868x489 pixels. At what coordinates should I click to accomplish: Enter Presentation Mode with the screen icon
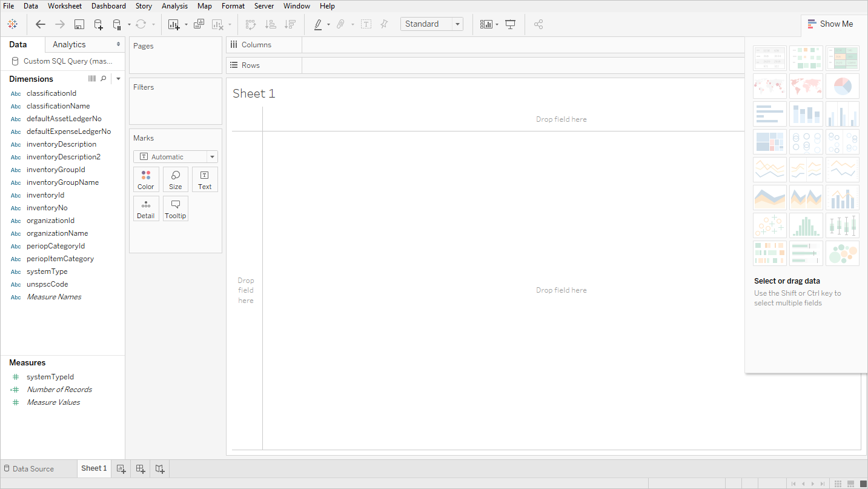pyautogui.click(x=511, y=24)
